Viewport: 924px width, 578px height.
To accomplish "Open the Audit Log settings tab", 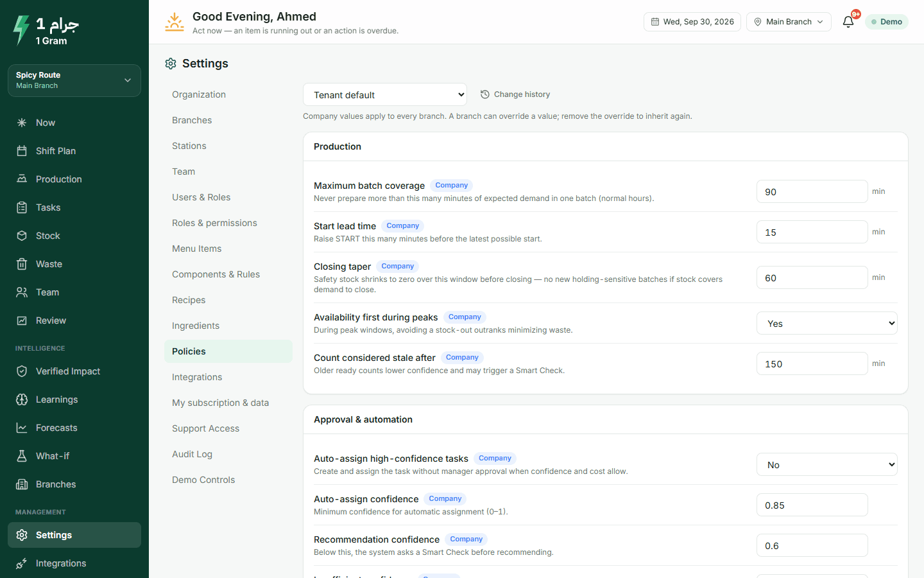I will [x=228, y=454].
